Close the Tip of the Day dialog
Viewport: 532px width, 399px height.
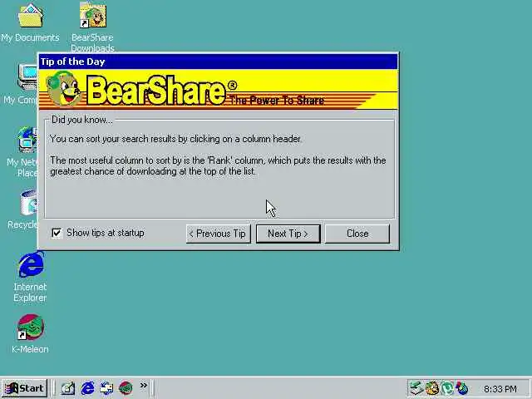[357, 234]
